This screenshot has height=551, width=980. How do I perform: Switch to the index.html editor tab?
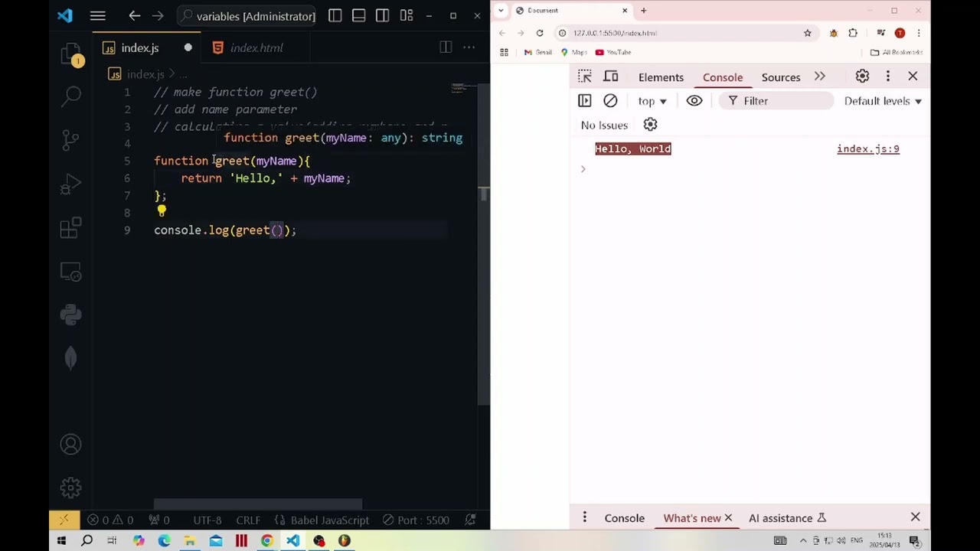[x=256, y=47]
